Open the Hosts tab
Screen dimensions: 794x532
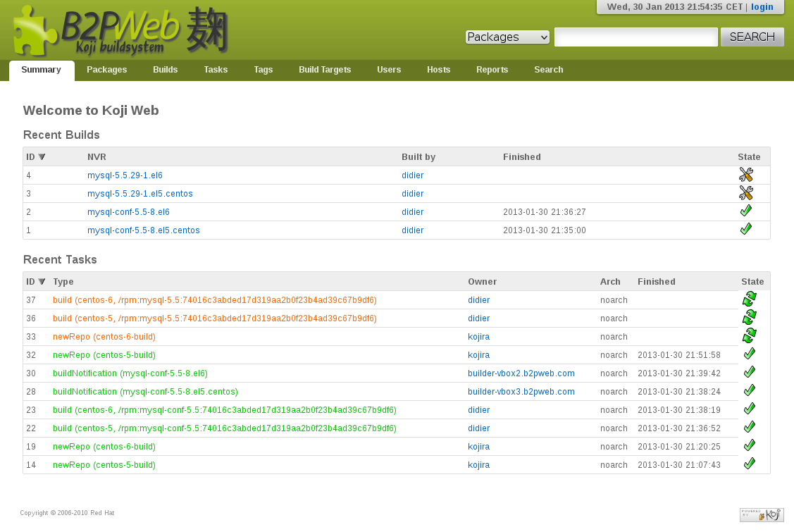click(438, 70)
